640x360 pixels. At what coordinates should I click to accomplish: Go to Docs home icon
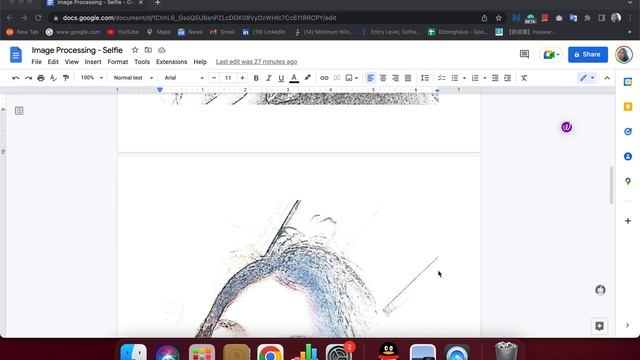(16, 55)
